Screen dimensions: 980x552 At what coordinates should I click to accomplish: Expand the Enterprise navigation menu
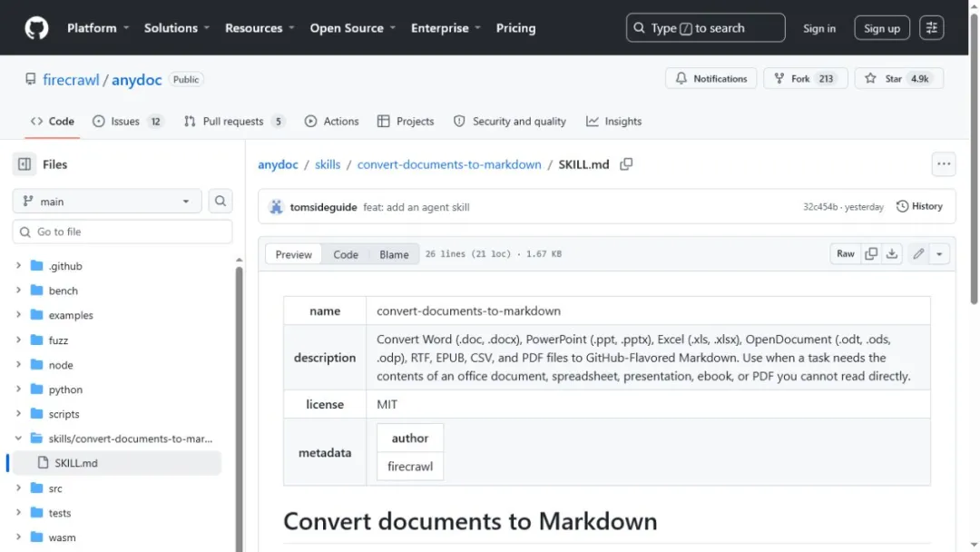[x=446, y=28]
